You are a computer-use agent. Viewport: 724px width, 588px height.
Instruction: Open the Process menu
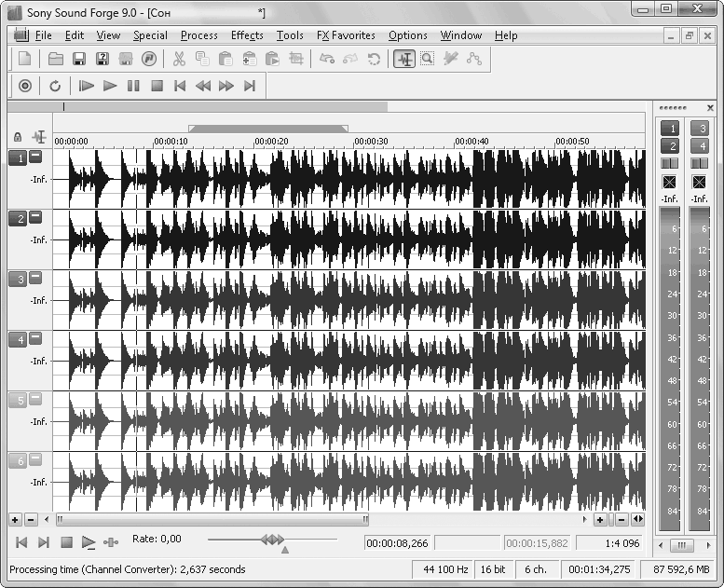(x=198, y=35)
